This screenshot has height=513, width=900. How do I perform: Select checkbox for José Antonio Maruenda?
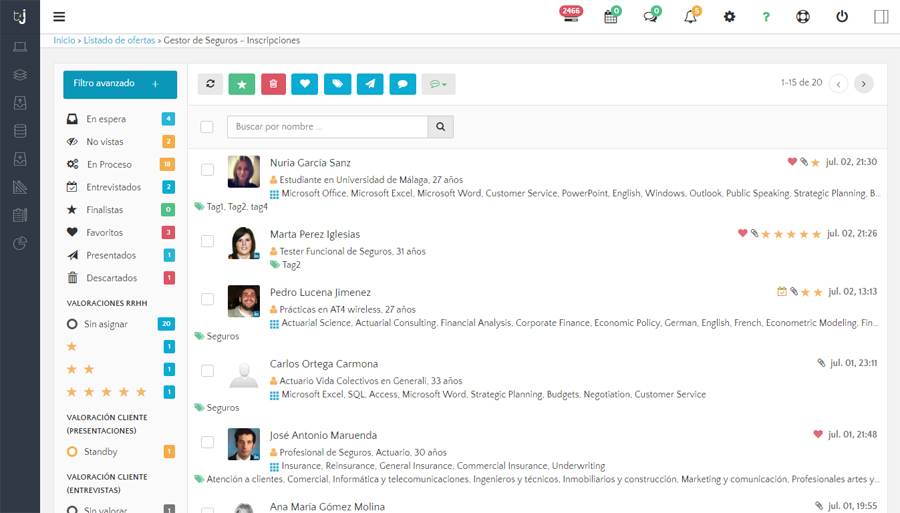(x=207, y=442)
